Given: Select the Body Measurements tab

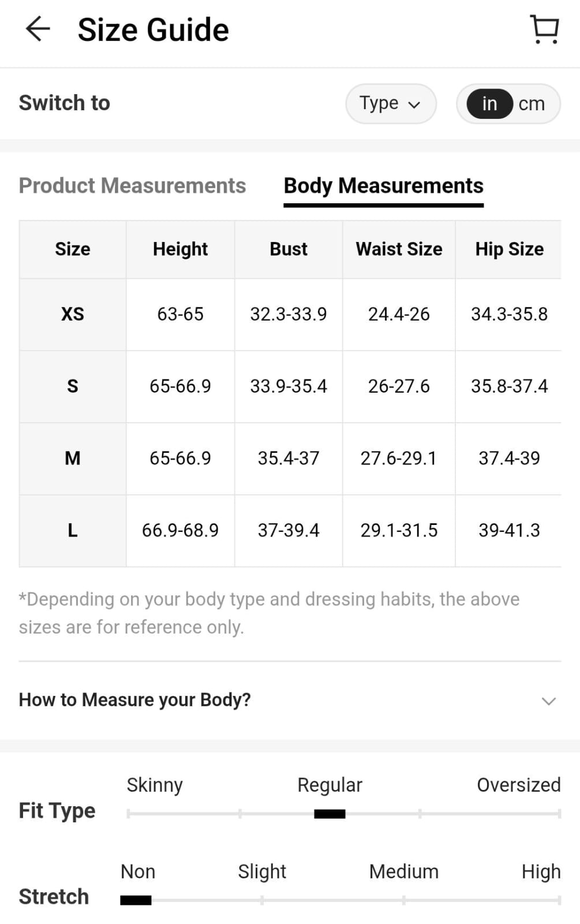Looking at the screenshot, I should click(383, 186).
